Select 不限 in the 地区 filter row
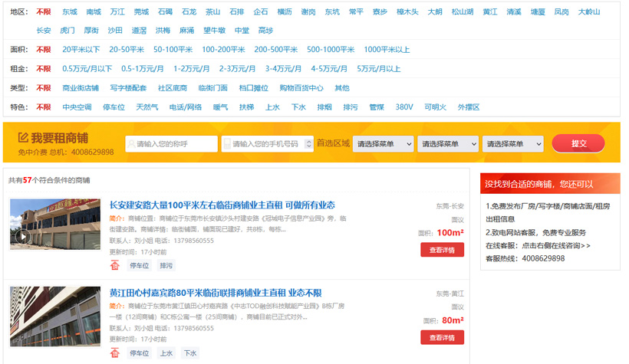Viewport: 629px width, 364px height. [44, 12]
